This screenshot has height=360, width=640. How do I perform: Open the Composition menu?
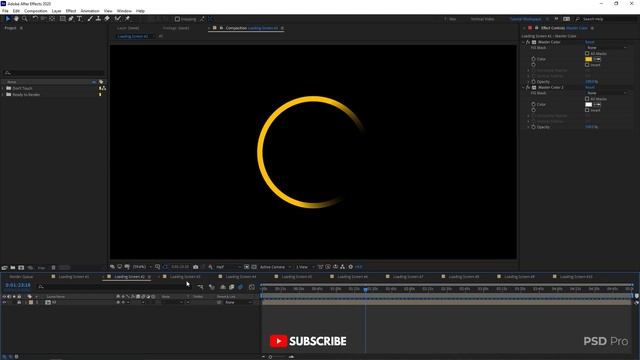(x=36, y=11)
